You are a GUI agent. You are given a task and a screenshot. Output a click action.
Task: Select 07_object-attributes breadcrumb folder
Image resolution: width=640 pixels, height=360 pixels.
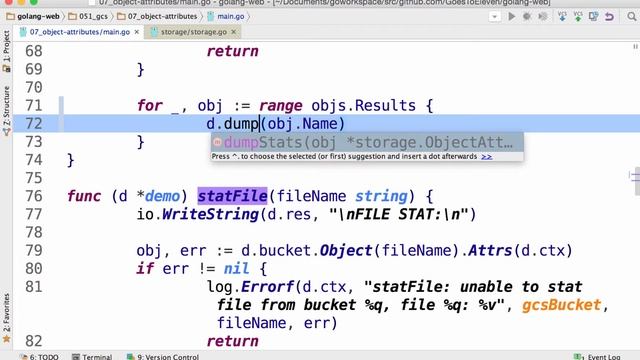coord(157,16)
